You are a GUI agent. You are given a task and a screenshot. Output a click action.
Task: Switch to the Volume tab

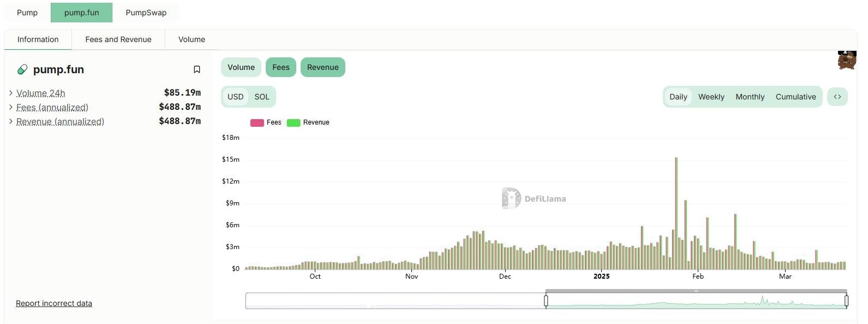[x=192, y=39]
